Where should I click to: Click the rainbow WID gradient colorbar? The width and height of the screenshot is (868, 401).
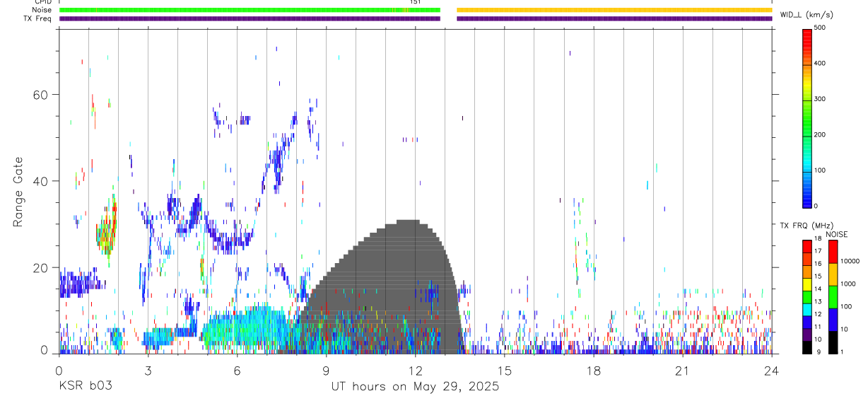[x=807, y=117]
